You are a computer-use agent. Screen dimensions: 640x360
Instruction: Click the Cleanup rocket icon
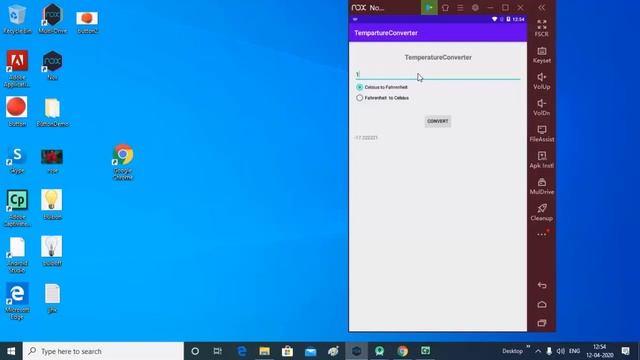click(542, 212)
